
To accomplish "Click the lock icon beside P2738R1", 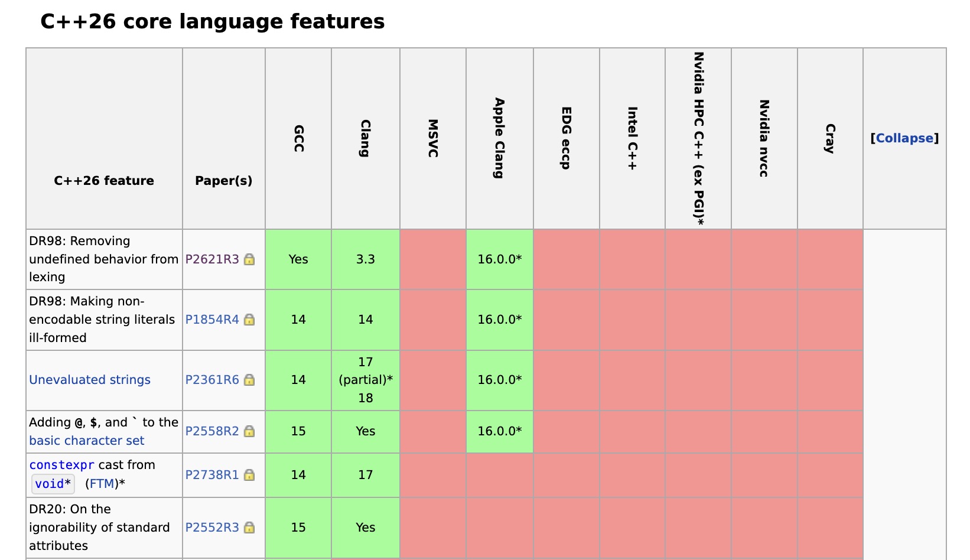I will [x=249, y=475].
